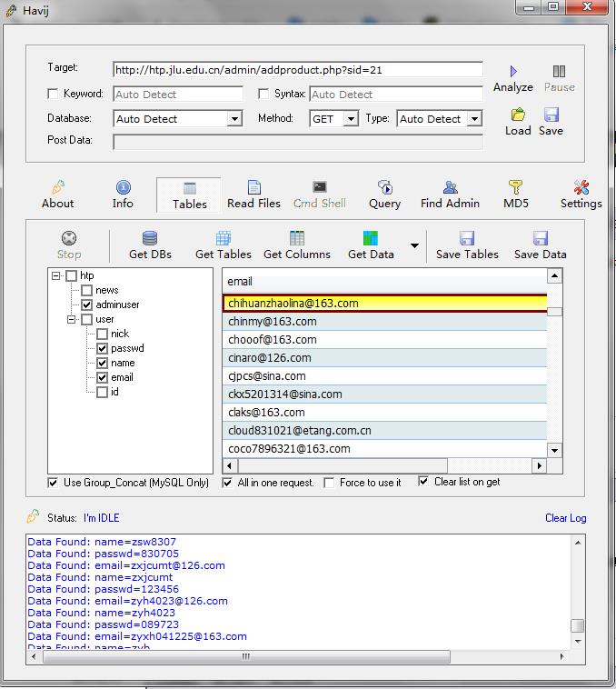Check the news table checkbox
This screenshot has height=689, width=616.
point(87,290)
